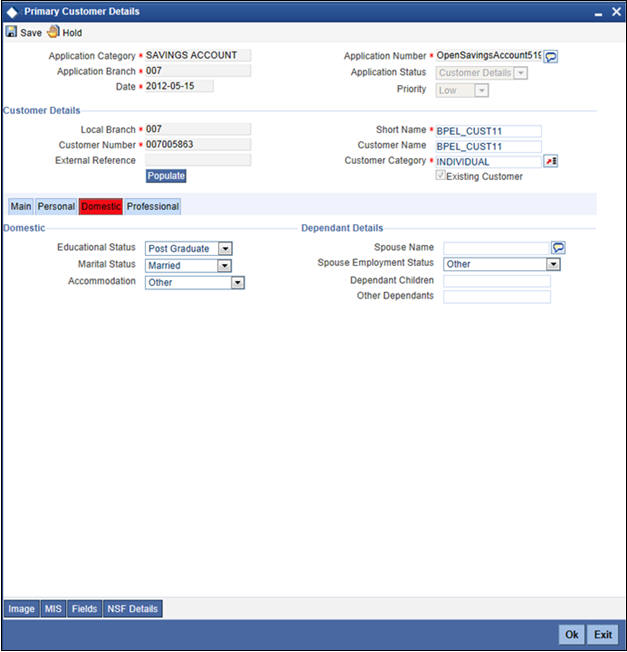Click the Spouse Name input field
This screenshot has width=627, height=652.
(496, 248)
